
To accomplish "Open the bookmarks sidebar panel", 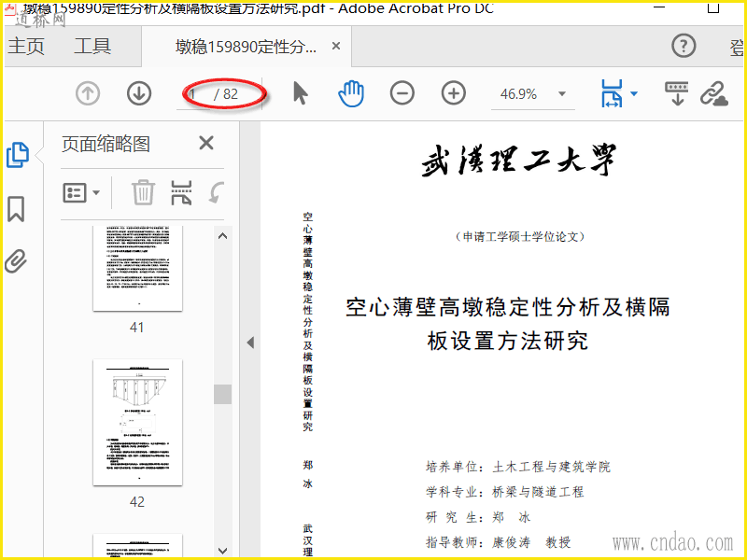I will pos(16,209).
